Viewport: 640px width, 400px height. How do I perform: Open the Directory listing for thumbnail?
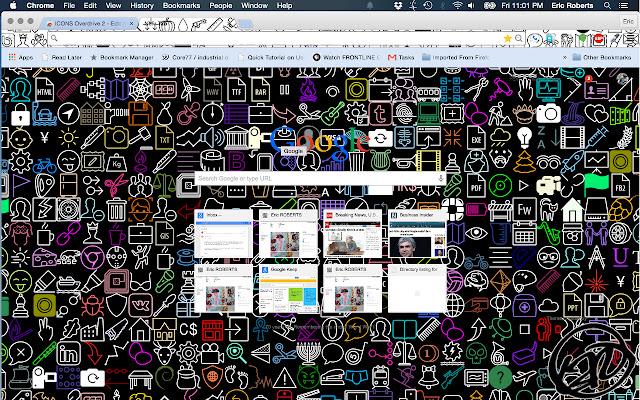(x=417, y=288)
